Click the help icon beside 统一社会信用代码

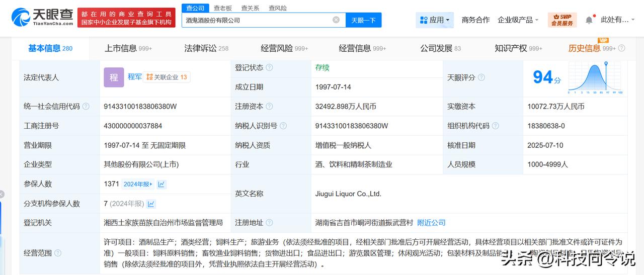pyautogui.click(x=86, y=107)
